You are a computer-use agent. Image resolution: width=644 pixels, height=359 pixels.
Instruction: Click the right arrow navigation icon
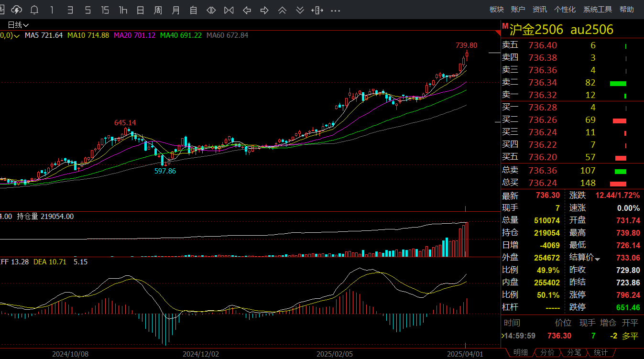(264, 10)
